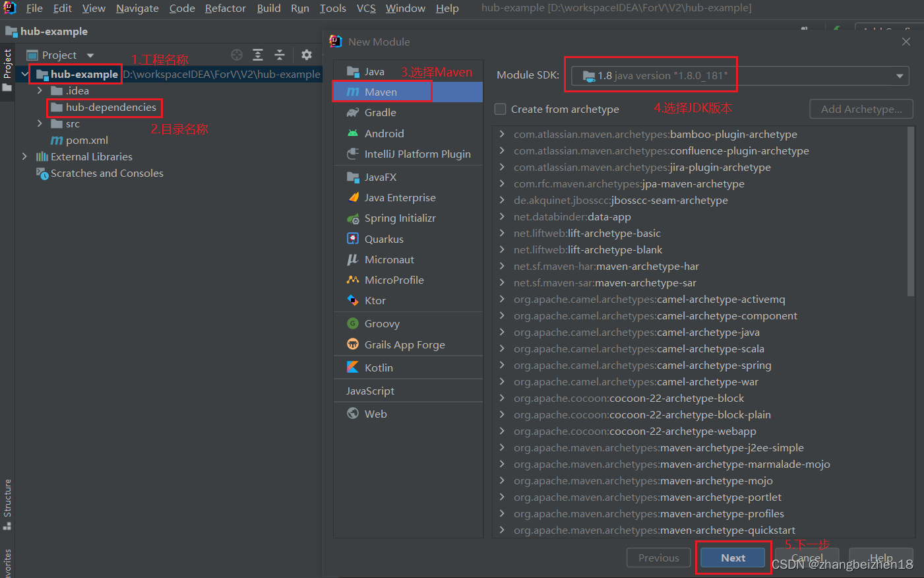The image size is (924, 578).
Task: Select the Groovy module type
Action: pyautogui.click(x=408, y=323)
